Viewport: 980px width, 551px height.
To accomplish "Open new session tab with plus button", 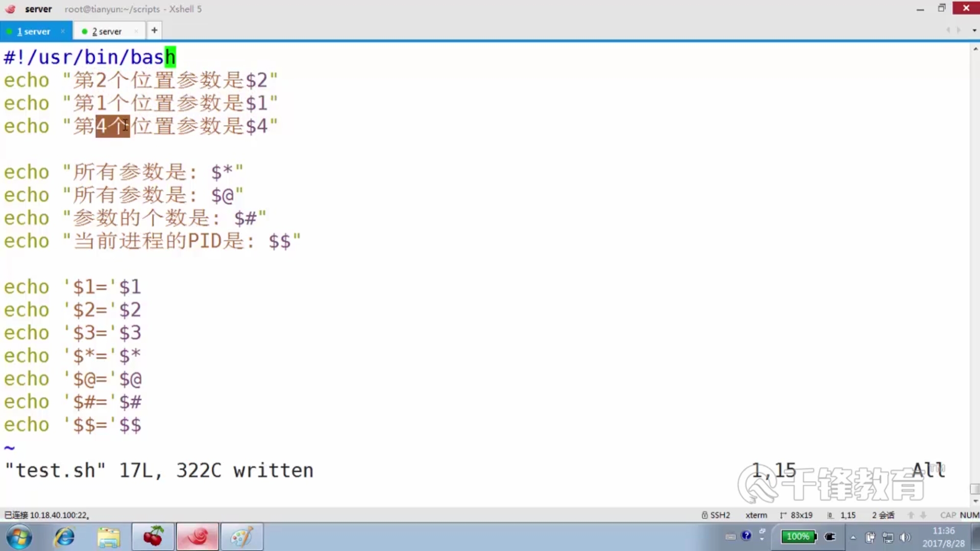I will click(154, 31).
